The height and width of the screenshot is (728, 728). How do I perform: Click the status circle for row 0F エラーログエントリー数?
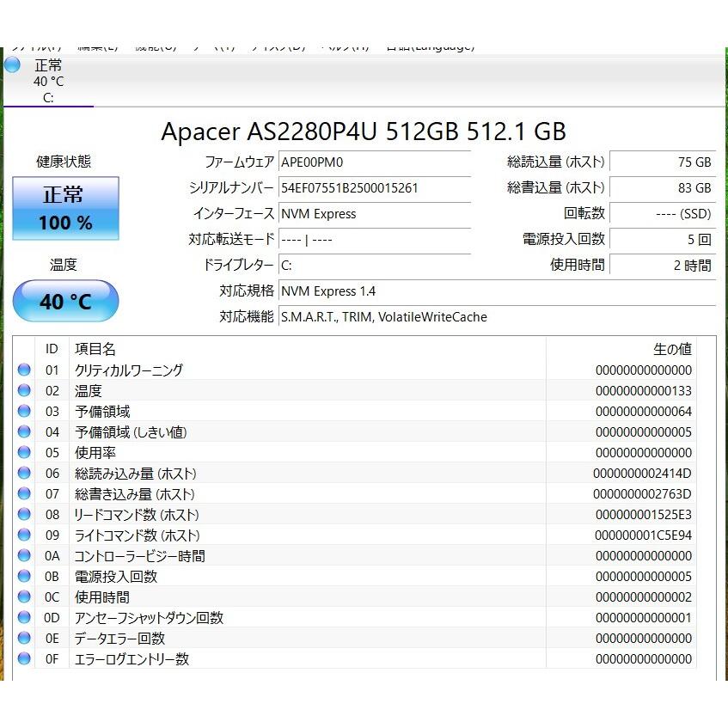click(24, 658)
